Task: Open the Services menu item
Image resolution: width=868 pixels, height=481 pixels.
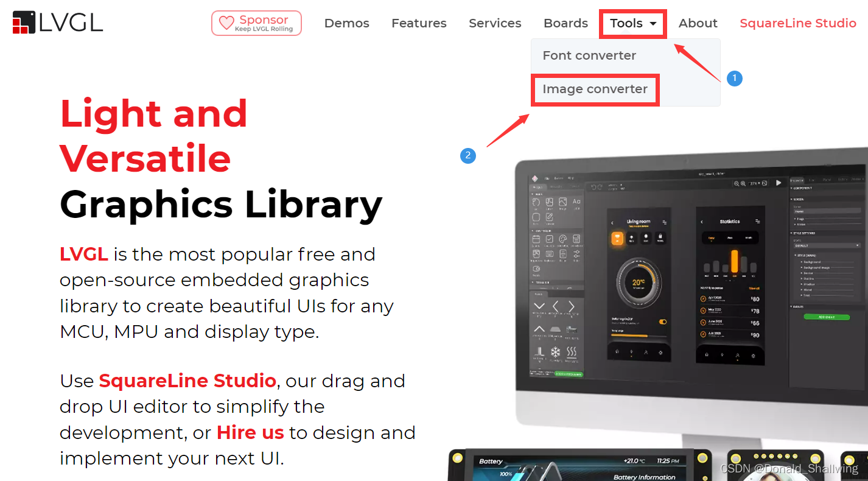Action: pos(495,23)
